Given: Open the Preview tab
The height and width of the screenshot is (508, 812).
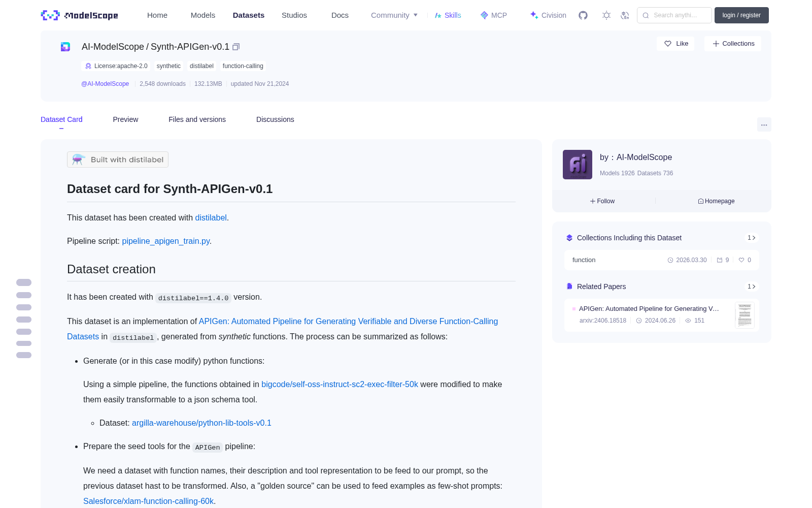Looking at the screenshot, I should 125,119.
